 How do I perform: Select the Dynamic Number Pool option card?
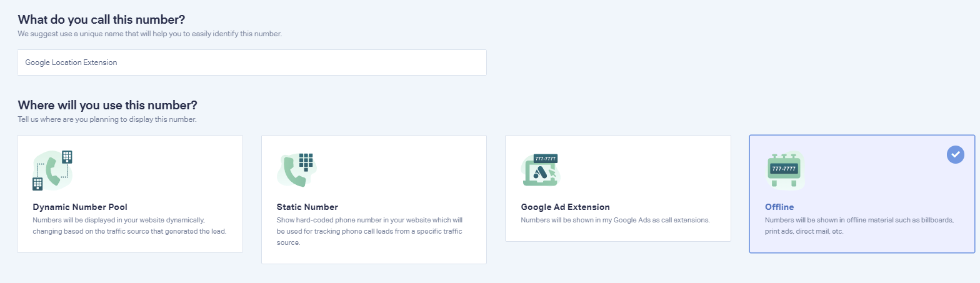click(x=130, y=194)
